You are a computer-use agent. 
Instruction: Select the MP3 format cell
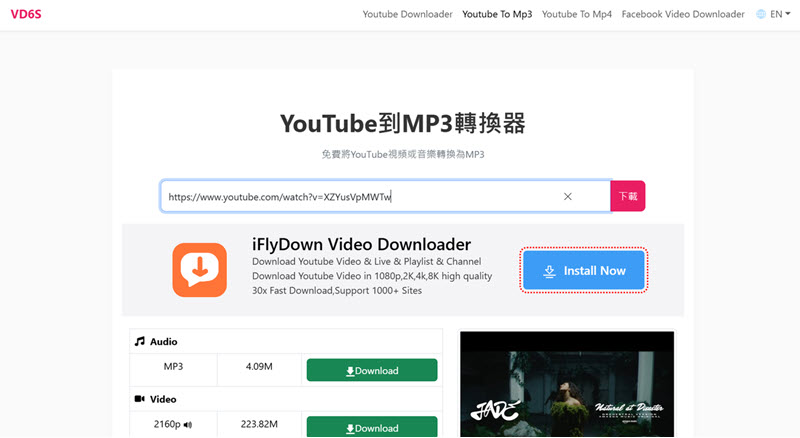click(173, 370)
